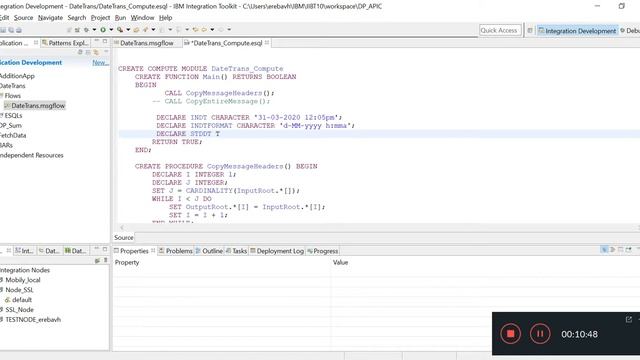Click the green Run toolbar icon
This screenshot has width=640, height=360.
(x=103, y=29)
